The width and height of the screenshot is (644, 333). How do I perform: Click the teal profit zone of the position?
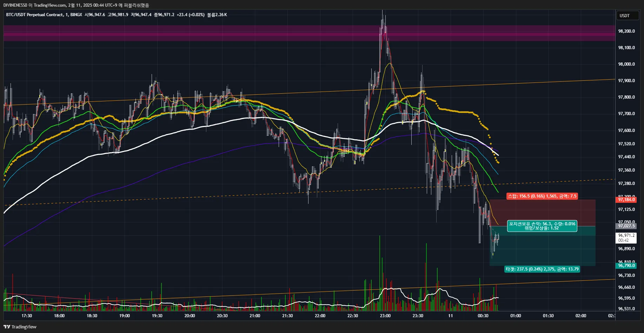point(543,246)
